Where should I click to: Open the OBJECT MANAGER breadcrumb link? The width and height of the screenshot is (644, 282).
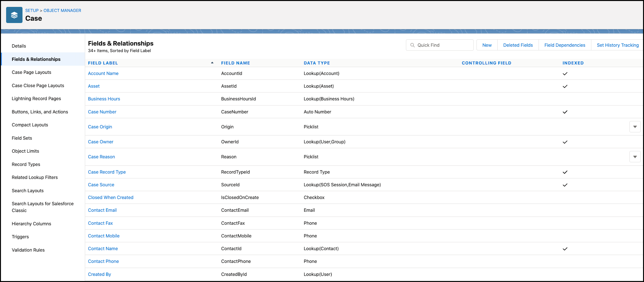[x=62, y=10]
